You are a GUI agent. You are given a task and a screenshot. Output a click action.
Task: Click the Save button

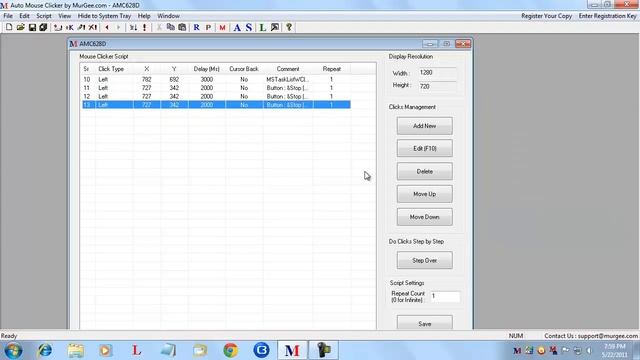pyautogui.click(x=424, y=322)
